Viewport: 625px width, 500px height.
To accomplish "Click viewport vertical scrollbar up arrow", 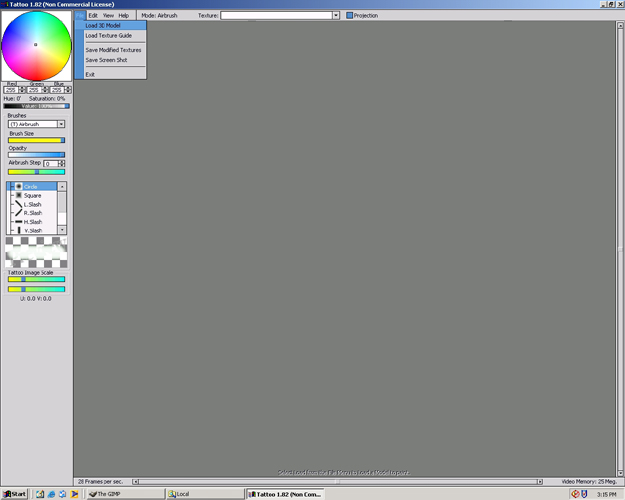I will pos(620,25).
